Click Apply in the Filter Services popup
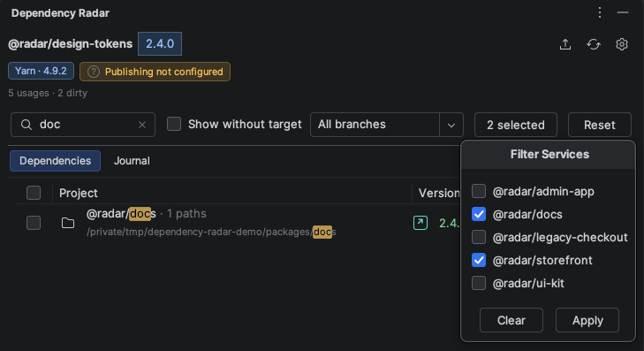Screen dimensions: 644x351 point(587,320)
